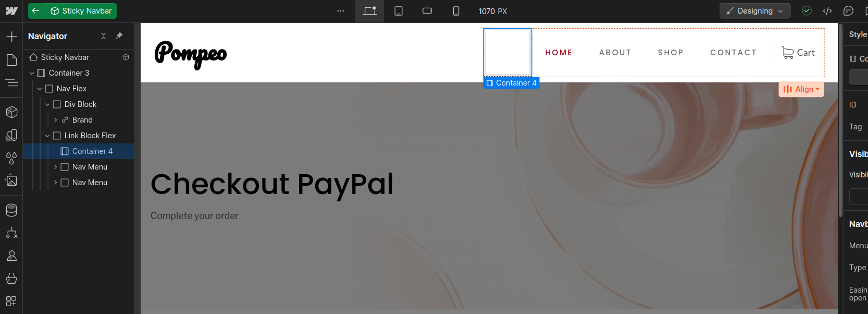Pin the Navigator panel
Image resolution: width=868 pixels, height=314 pixels.
coord(119,36)
